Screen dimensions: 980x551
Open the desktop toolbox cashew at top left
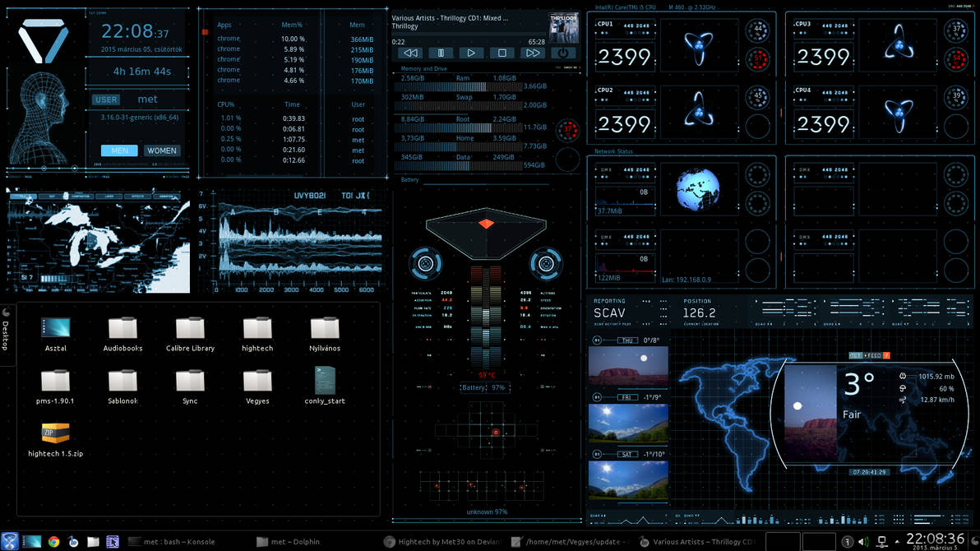click(x=7, y=311)
